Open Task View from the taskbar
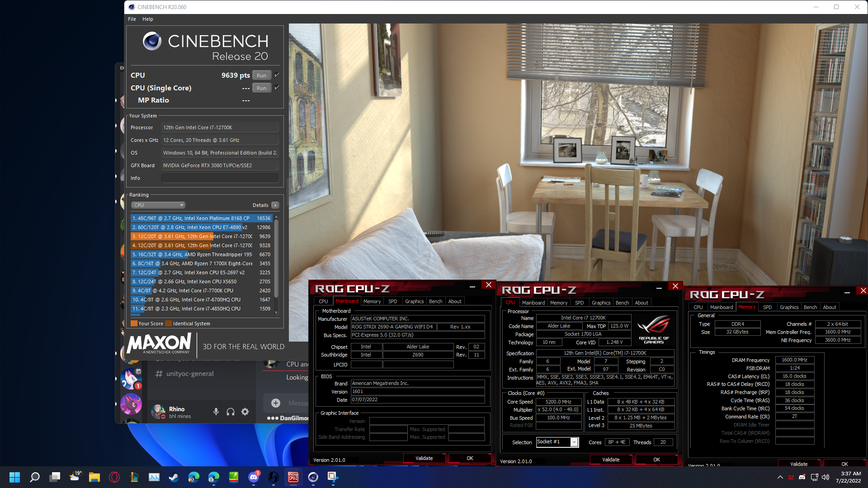The image size is (868, 488). tap(55, 477)
